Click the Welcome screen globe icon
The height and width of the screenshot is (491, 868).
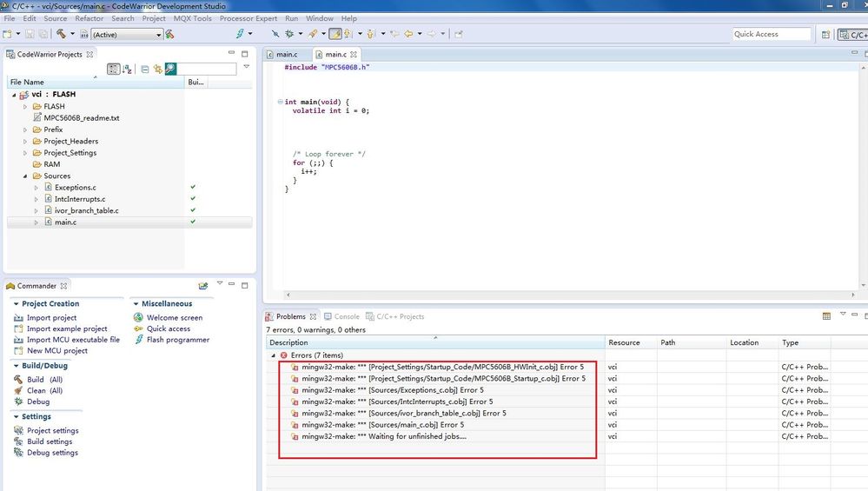tap(138, 318)
